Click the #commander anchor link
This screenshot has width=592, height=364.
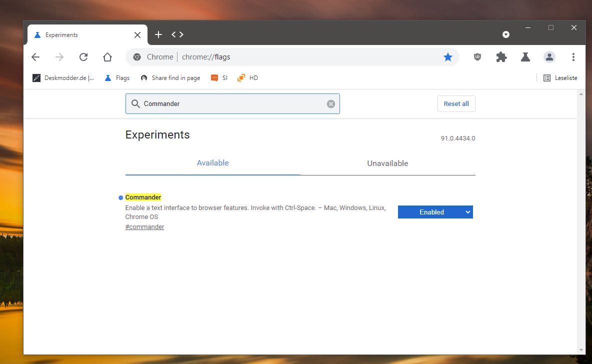pyautogui.click(x=144, y=226)
